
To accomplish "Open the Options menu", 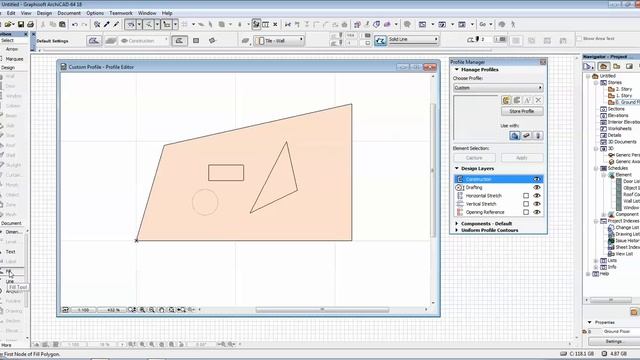I will click(95, 13).
